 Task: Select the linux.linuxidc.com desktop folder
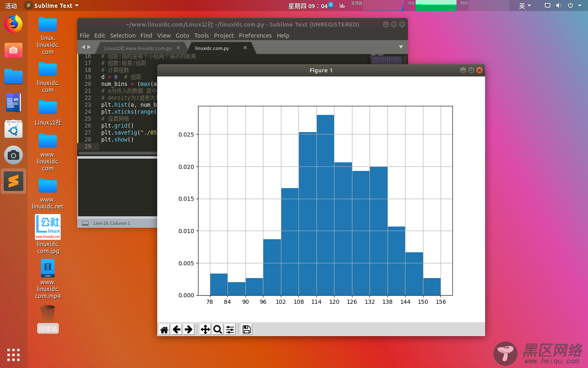48,36
